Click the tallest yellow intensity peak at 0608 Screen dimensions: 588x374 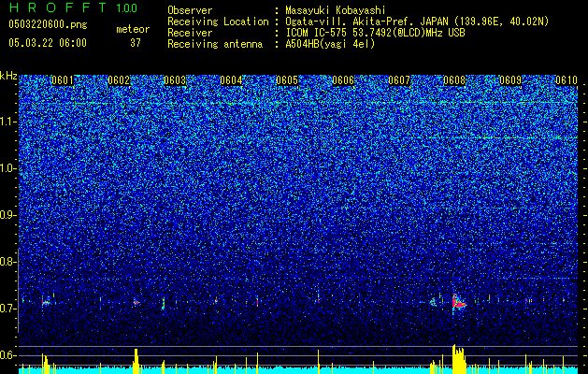click(x=459, y=359)
